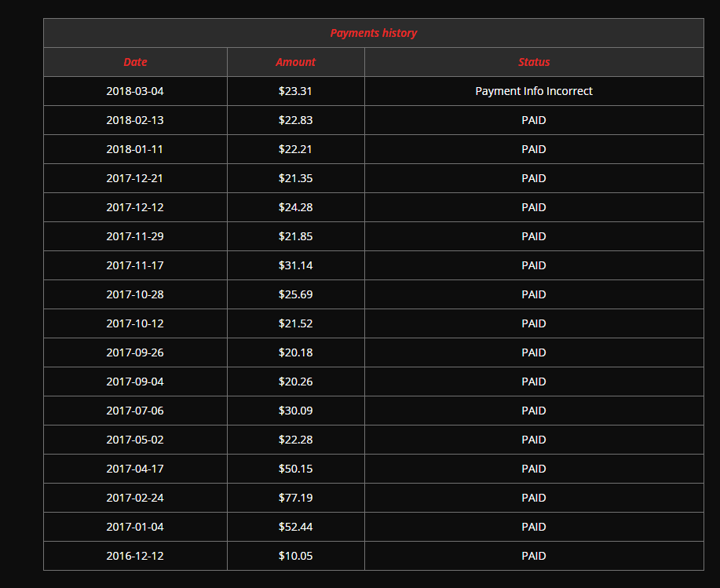Click the $52.44 amount cell
Viewport: 720px width, 588px height.
[295, 527]
